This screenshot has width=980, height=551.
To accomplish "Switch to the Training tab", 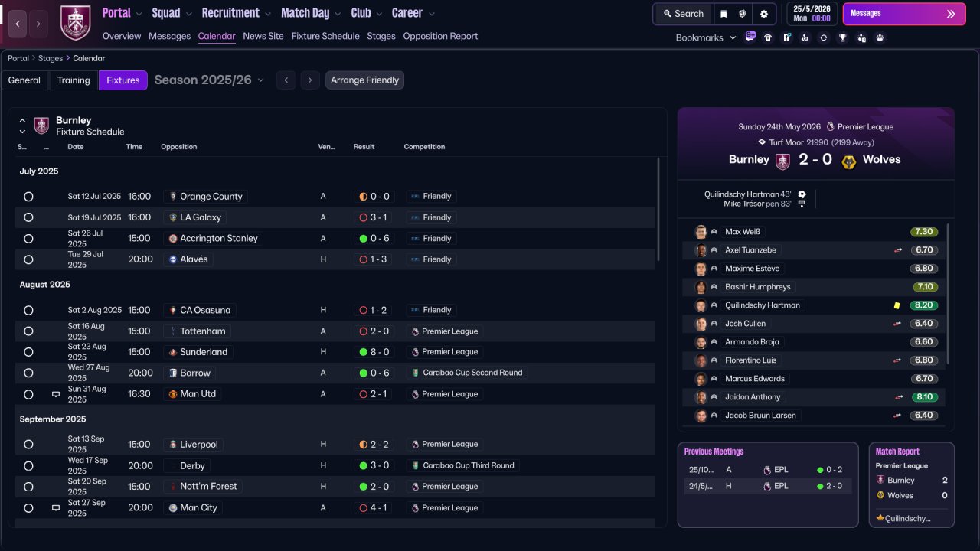I will (x=73, y=80).
